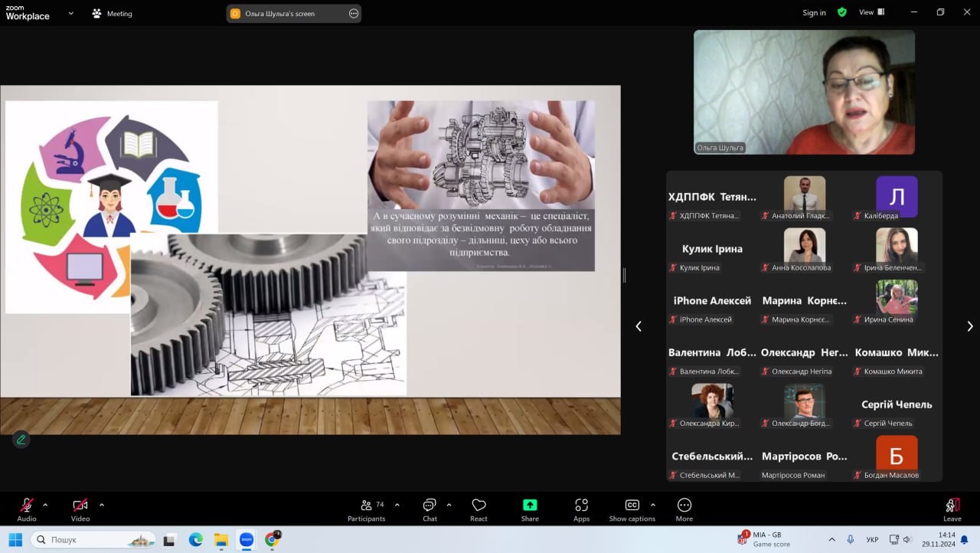Screen dimensions: 980x553
Task: Select Олександра Кир participant tile
Action: pyautogui.click(x=712, y=405)
